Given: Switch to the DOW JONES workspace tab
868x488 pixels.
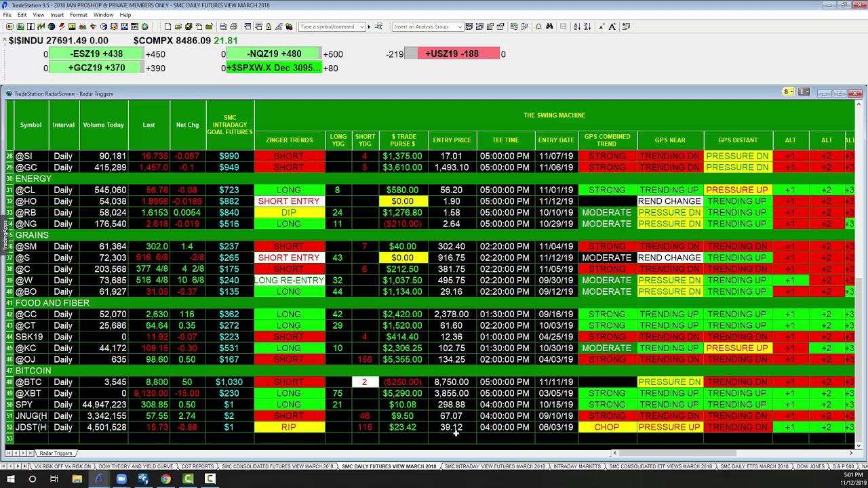Looking at the screenshot, I should [810, 466].
